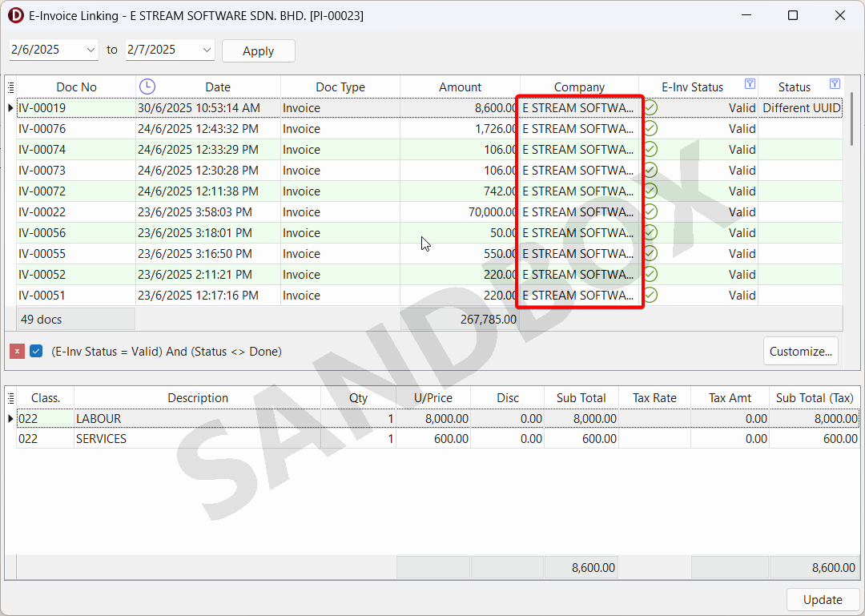The image size is (865, 616).
Task: Open the Status column filter icon
Action: [835, 84]
